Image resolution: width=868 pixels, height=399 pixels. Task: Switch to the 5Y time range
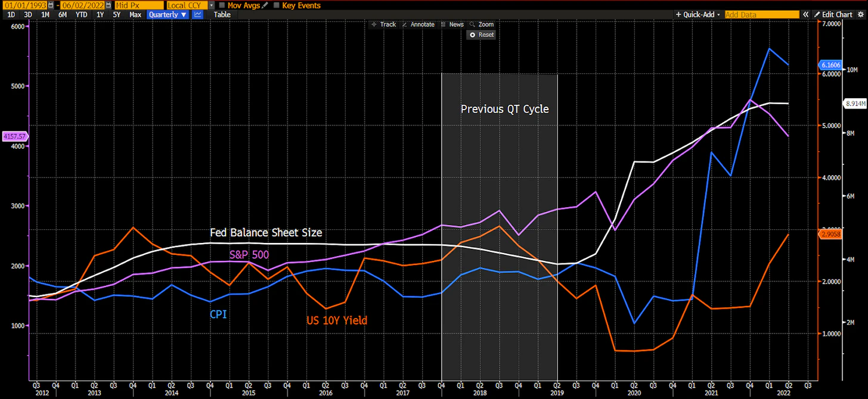tap(117, 14)
